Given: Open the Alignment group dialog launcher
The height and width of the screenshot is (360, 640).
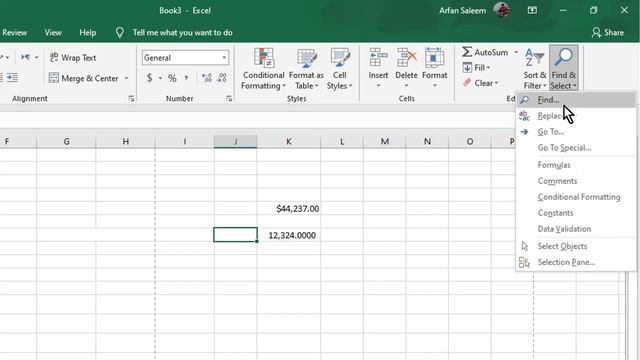Looking at the screenshot, I should (131, 99).
